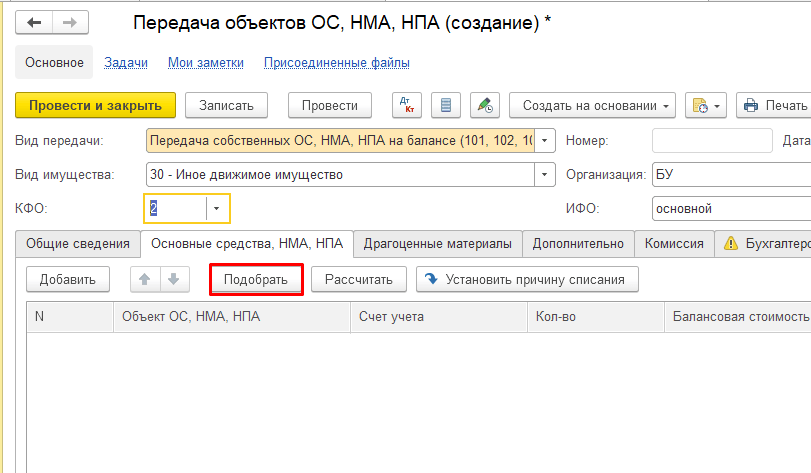811x473 pixels.
Task: Open the Присоединенные файлы link
Action: (336, 62)
